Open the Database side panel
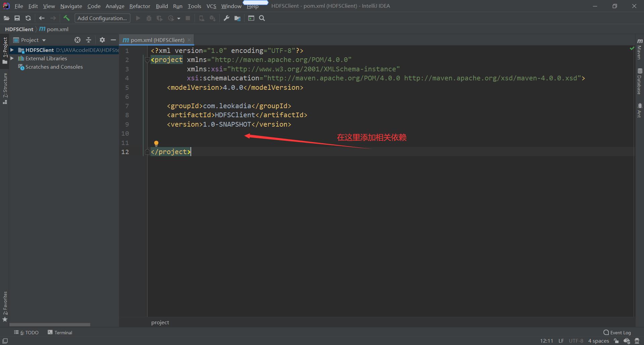Viewport: 644px width, 345px height. click(639, 81)
